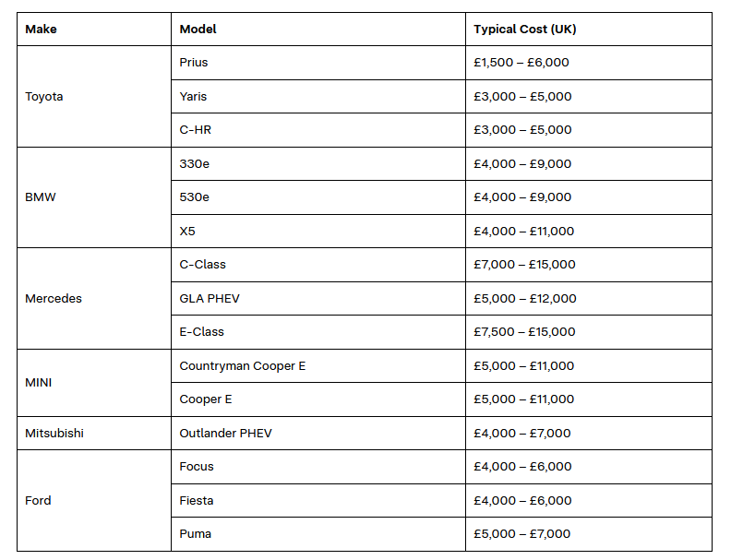Select the C-HR model cell
This screenshot has width=743, height=560.
pos(195,130)
